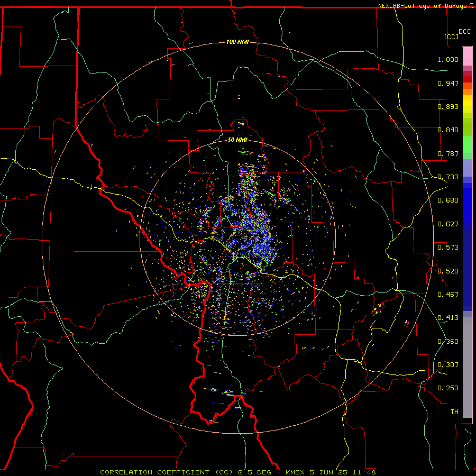
Task: Pick the pink color band beside 1.000
Action: [x=467, y=57]
